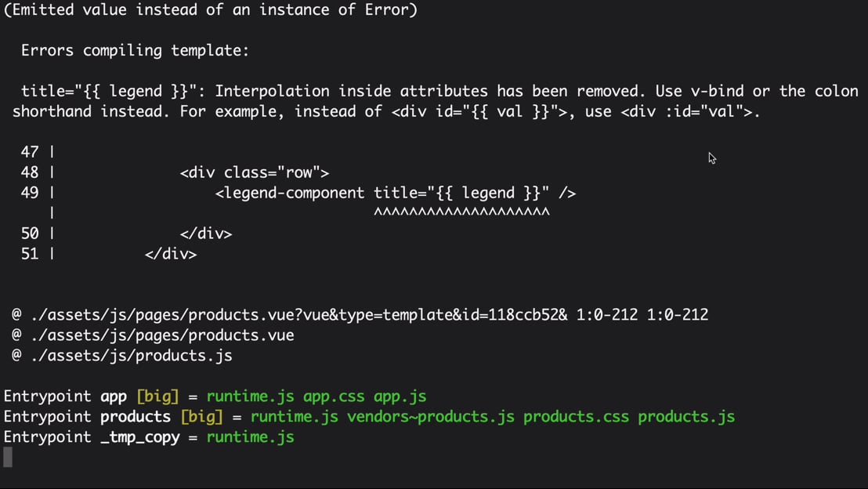Screen dimensions: 868x489
Task: Click the app.css filename in Entrypoint app
Action: 334,397
